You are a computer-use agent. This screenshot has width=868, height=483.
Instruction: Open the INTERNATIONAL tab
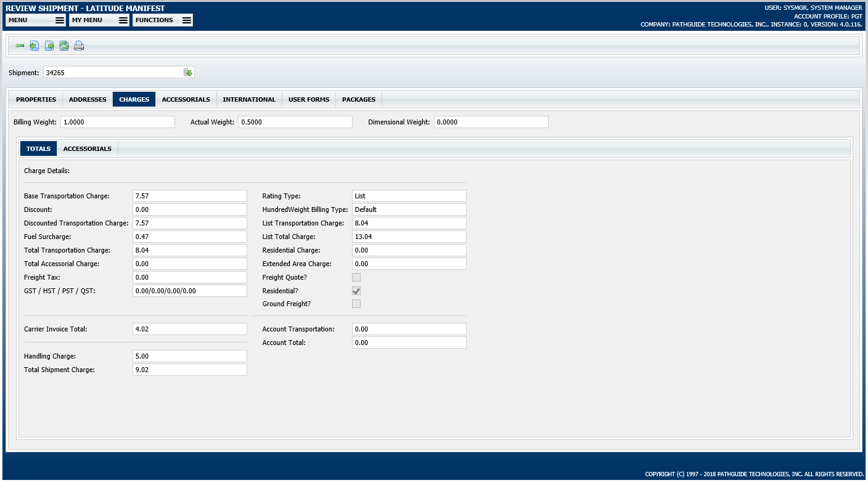tap(249, 99)
